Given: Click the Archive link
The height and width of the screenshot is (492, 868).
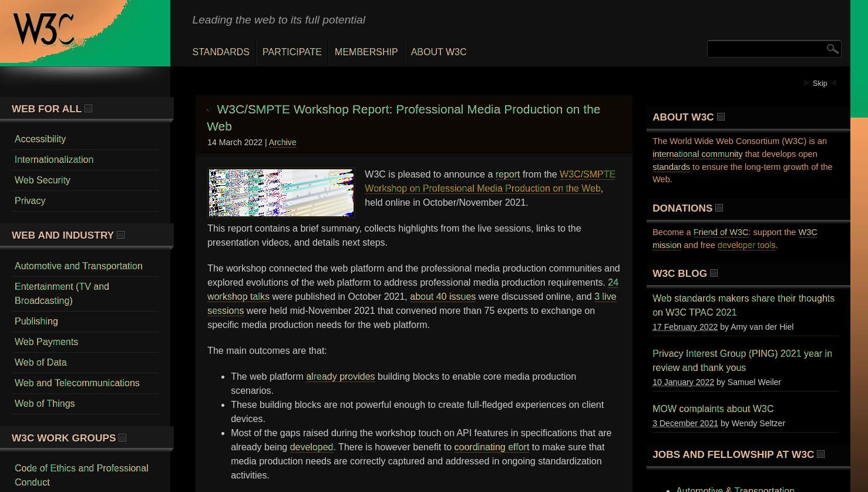Looking at the screenshot, I should (282, 142).
